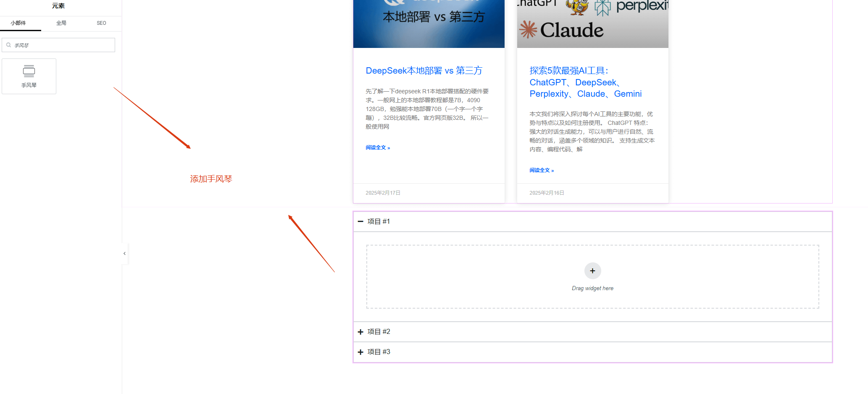Click the 元素 panel heading
This screenshot has height=394, width=868.
click(x=58, y=6)
